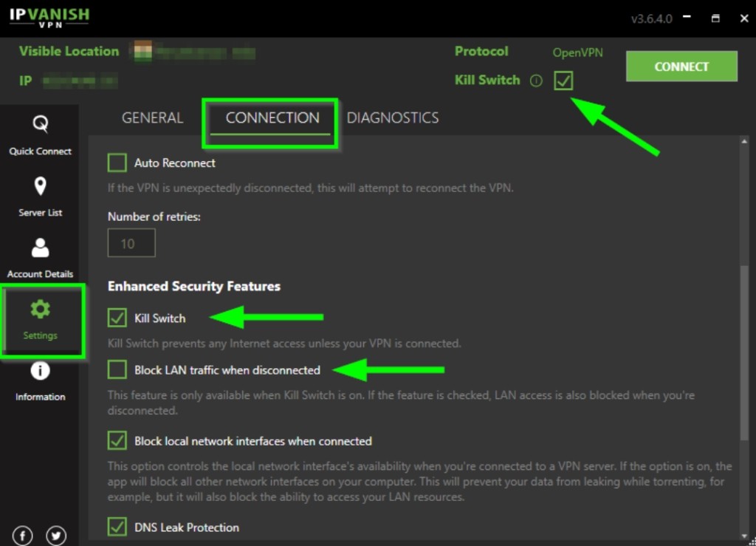
Task: Toggle the Kill Switch checkbox in header
Action: [563, 81]
